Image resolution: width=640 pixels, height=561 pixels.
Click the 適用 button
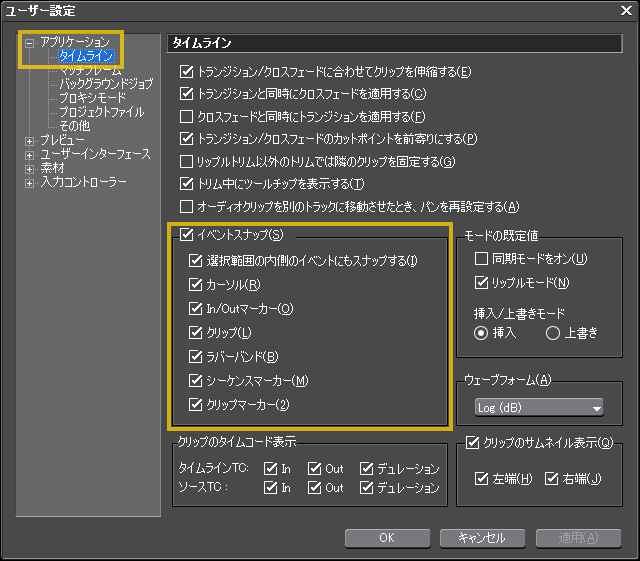click(578, 538)
